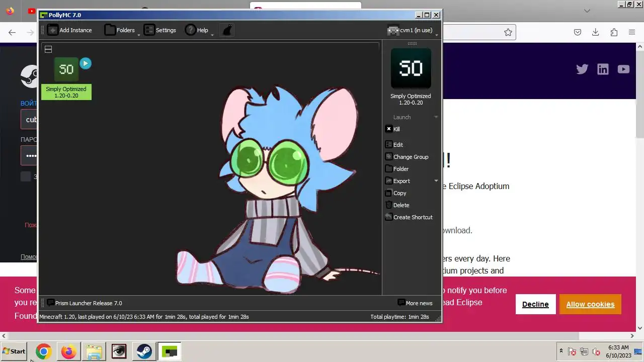Switch to Firefox in the taskbar
This screenshot has width=644, height=362.
click(68, 351)
